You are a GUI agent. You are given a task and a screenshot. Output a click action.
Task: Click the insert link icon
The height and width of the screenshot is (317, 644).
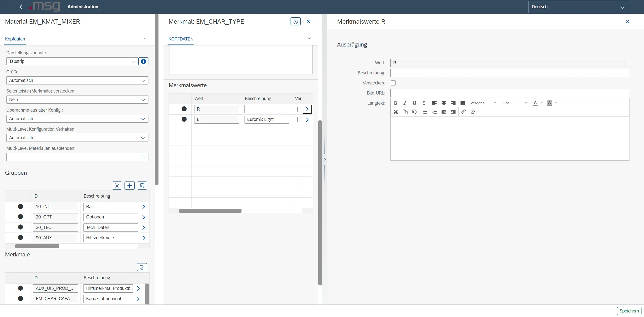click(x=463, y=112)
